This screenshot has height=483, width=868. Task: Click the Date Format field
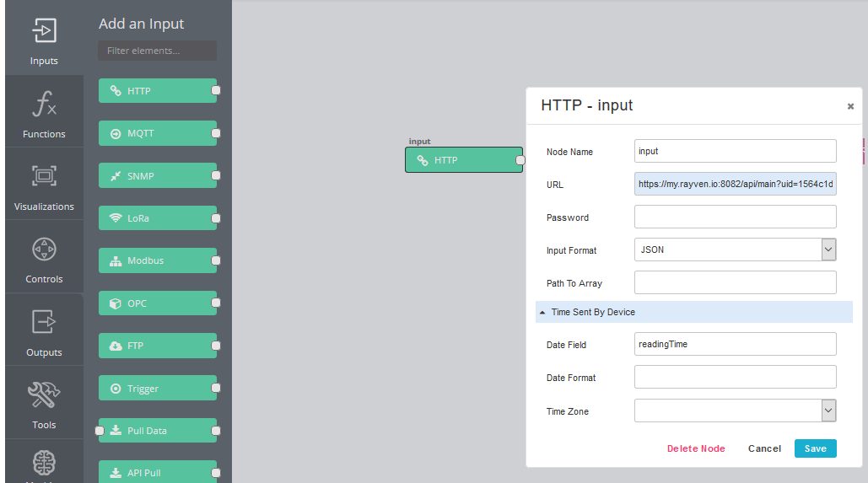(x=736, y=377)
